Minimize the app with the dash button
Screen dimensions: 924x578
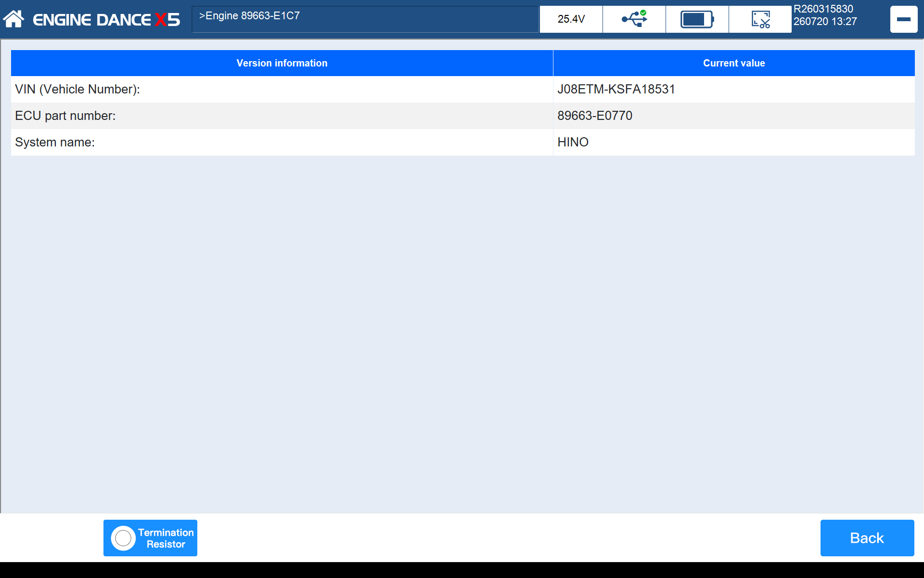pyautogui.click(x=903, y=19)
